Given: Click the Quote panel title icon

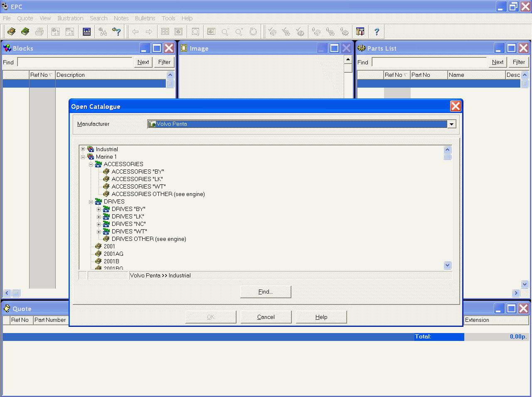Looking at the screenshot, I should click(x=7, y=309).
